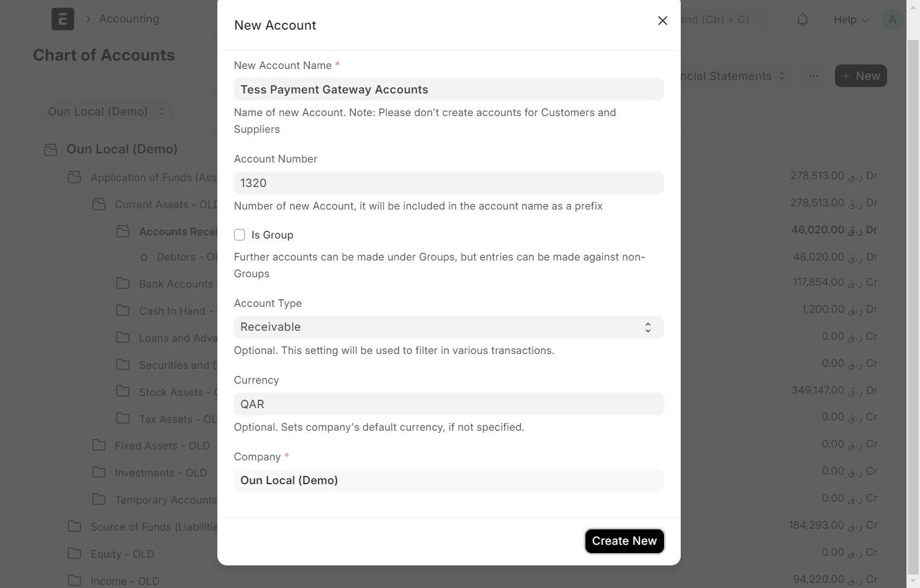Enable the Is Group checkbox
The image size is (920, 588).
[x=240, y=235]
